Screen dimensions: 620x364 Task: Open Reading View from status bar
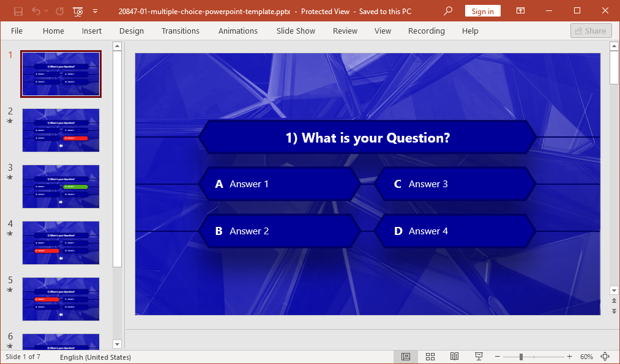pyautogui.click(x=454, y=357)
